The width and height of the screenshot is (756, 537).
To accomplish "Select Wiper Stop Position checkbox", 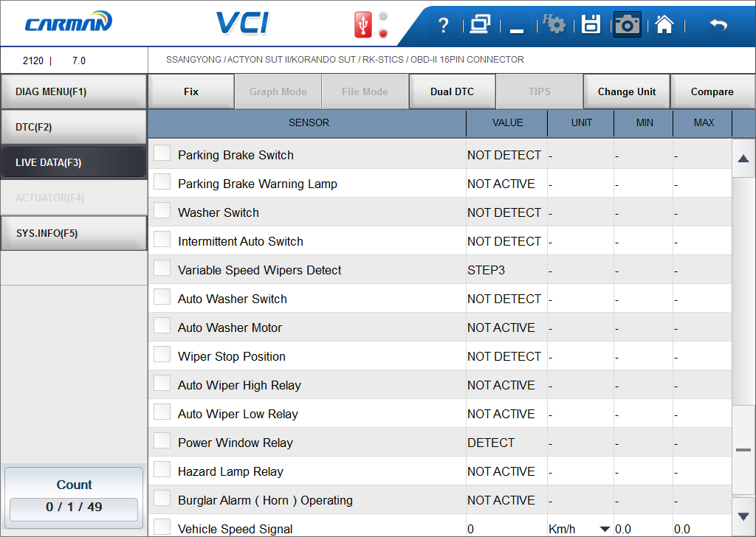I will [162, 354].
